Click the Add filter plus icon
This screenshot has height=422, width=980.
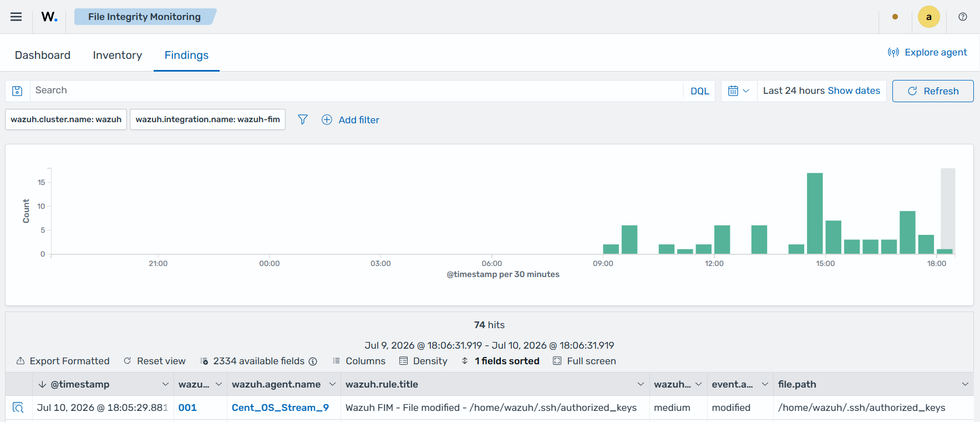pyautogui.click(x=327, y=119)
